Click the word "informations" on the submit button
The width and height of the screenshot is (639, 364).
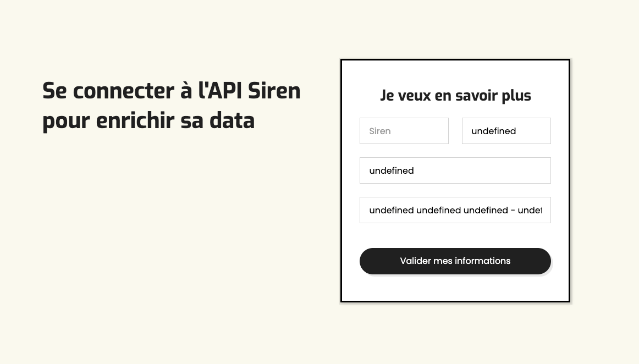tap(481, 261)
